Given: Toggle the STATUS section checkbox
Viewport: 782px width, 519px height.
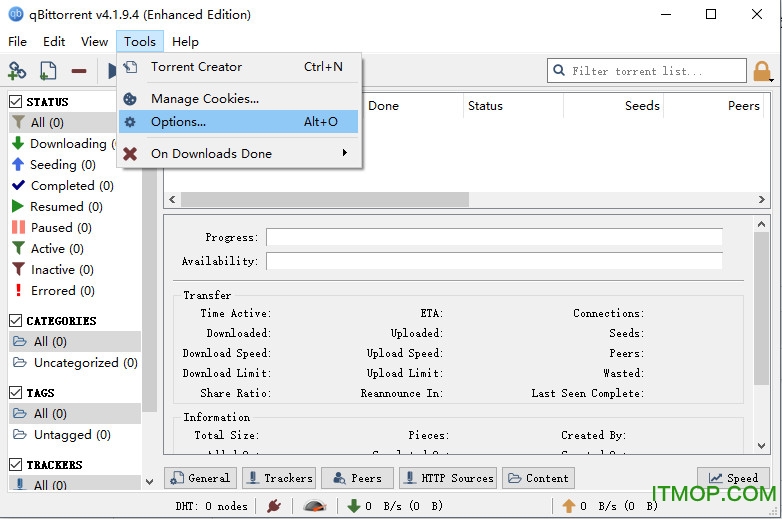Looking at the screenshot, I should pos(15,102).
